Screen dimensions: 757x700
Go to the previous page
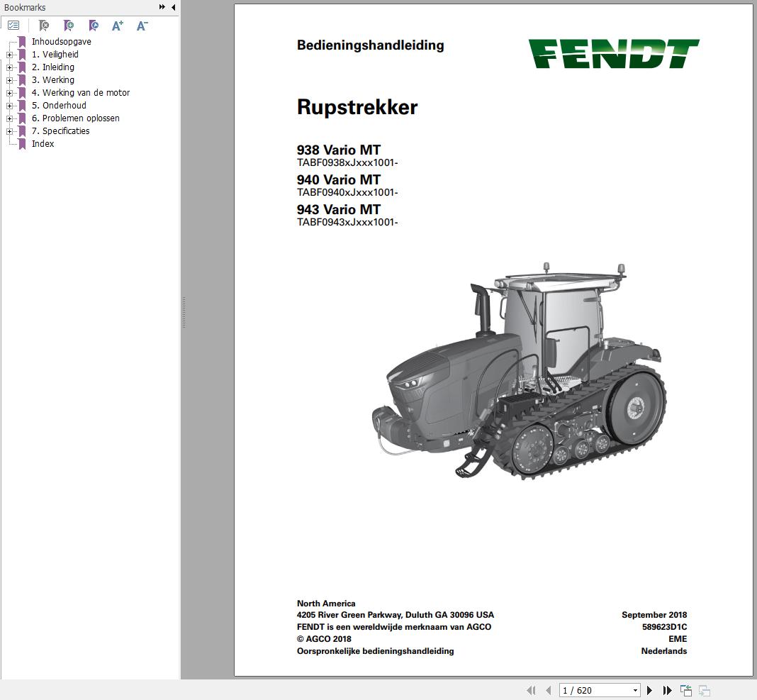pos(548,690)
